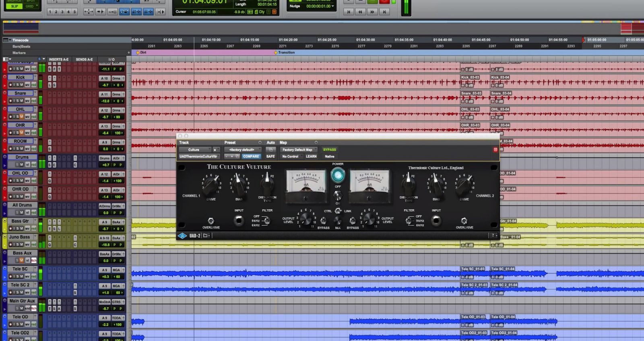Solo the Kick track
The width and height of the screenshot is (644, 341).
tap(17, 85)
